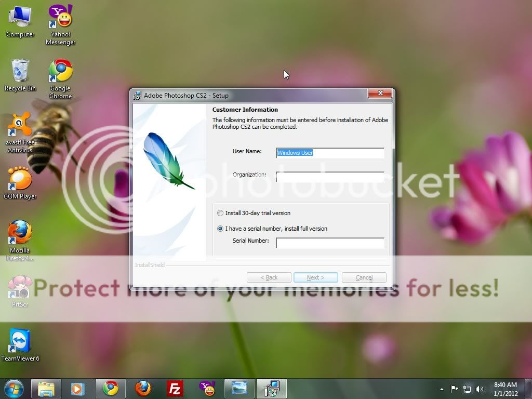
Task: Open the network status tray icon
Action: [467, 389]
